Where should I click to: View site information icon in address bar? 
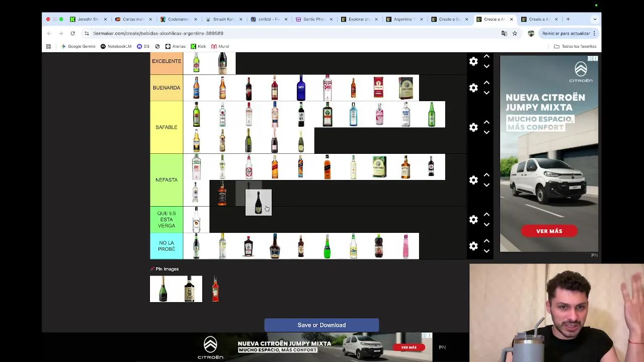87,33
